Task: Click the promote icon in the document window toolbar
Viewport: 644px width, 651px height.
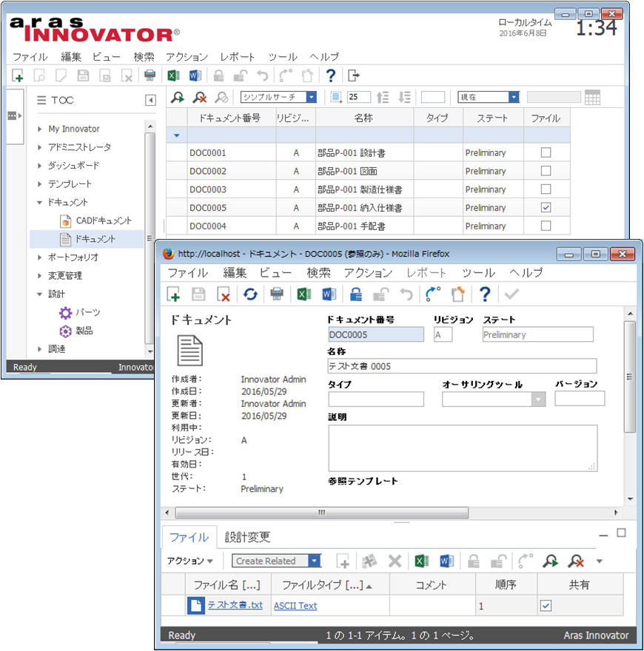Action: point(433,294)
